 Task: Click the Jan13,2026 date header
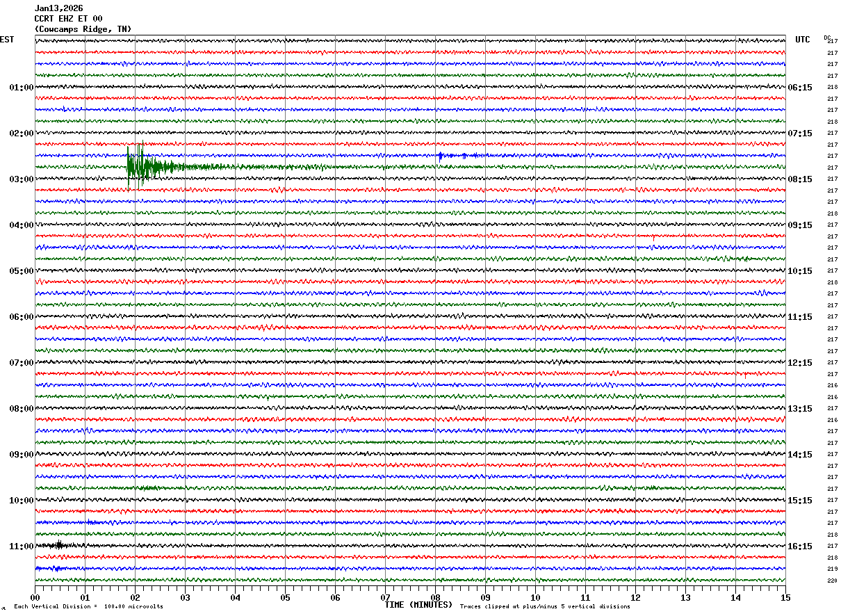coord(58,8)
